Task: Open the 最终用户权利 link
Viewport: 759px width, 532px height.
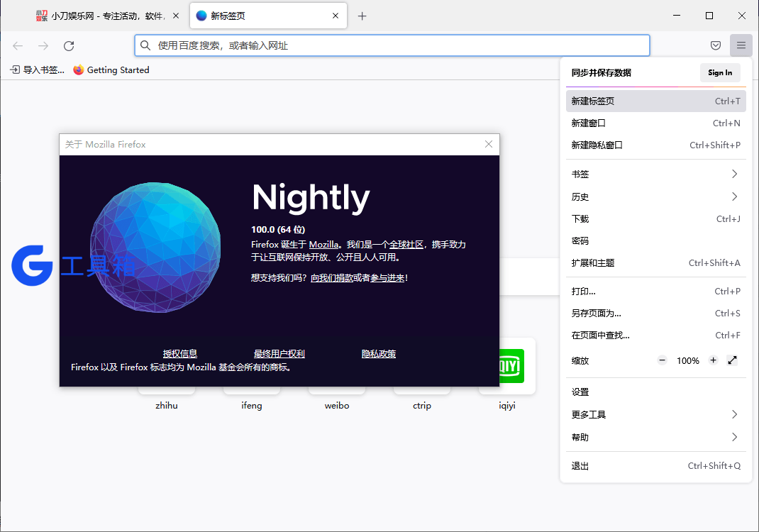Action: coord(279,354)
